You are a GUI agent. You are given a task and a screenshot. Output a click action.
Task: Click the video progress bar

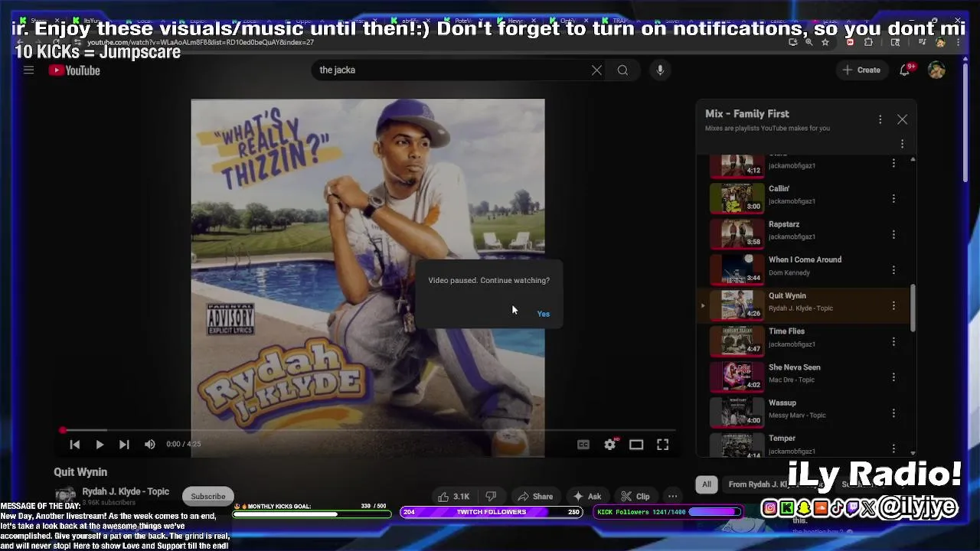(367, 430)
